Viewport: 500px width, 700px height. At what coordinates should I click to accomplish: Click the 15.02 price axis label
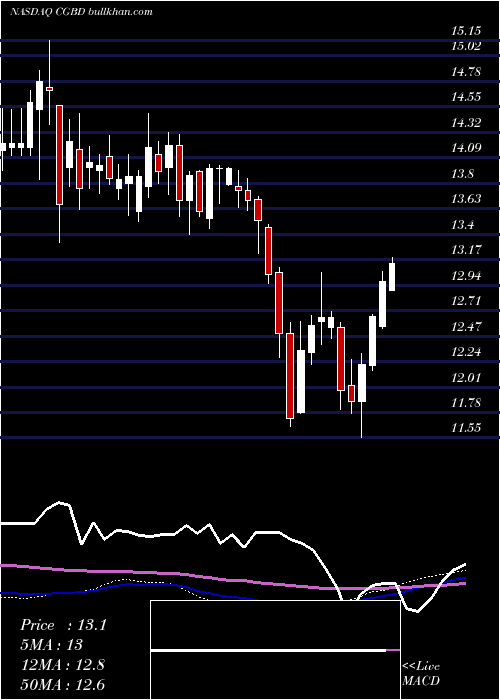click(x=466, y=46)
